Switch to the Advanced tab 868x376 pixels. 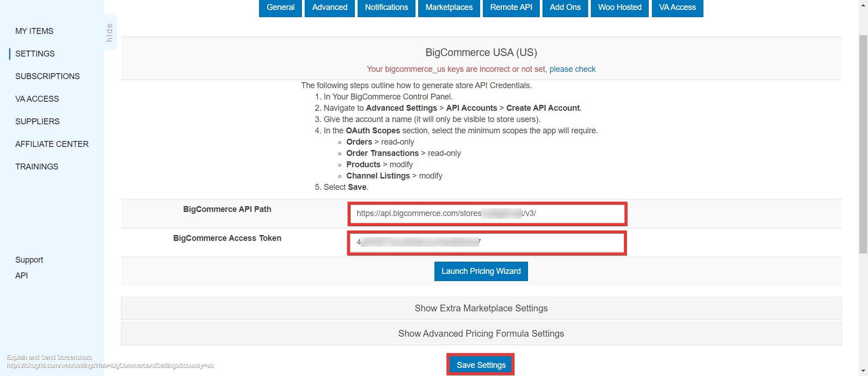coord(330,8)
